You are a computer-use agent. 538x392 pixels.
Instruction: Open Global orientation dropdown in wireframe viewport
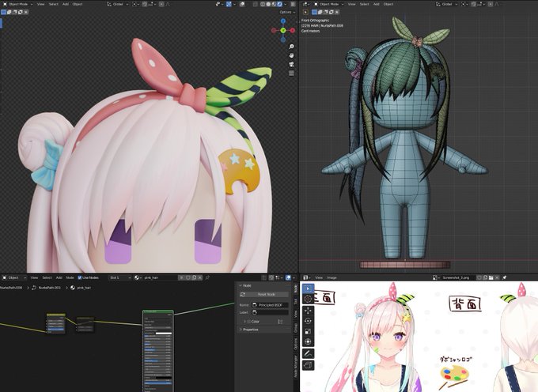(x=447, y=4)
